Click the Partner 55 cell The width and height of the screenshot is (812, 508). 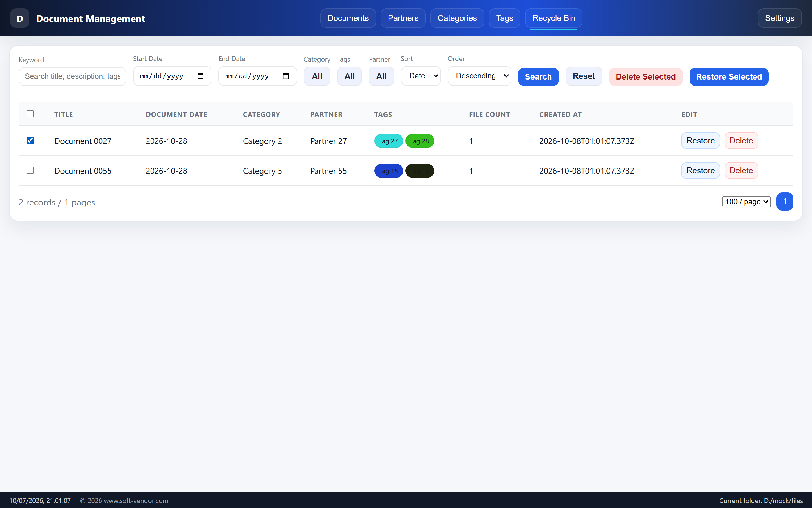click(328, 171)
